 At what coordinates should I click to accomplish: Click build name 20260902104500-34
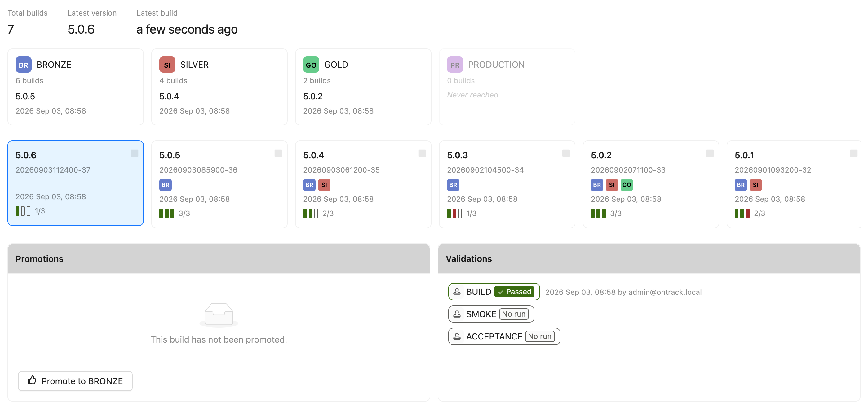485,170
